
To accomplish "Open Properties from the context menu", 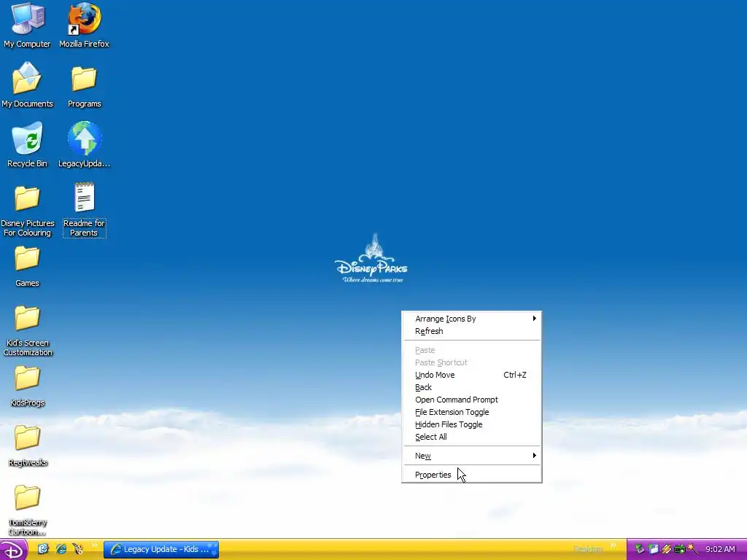I will click(472, 475).
